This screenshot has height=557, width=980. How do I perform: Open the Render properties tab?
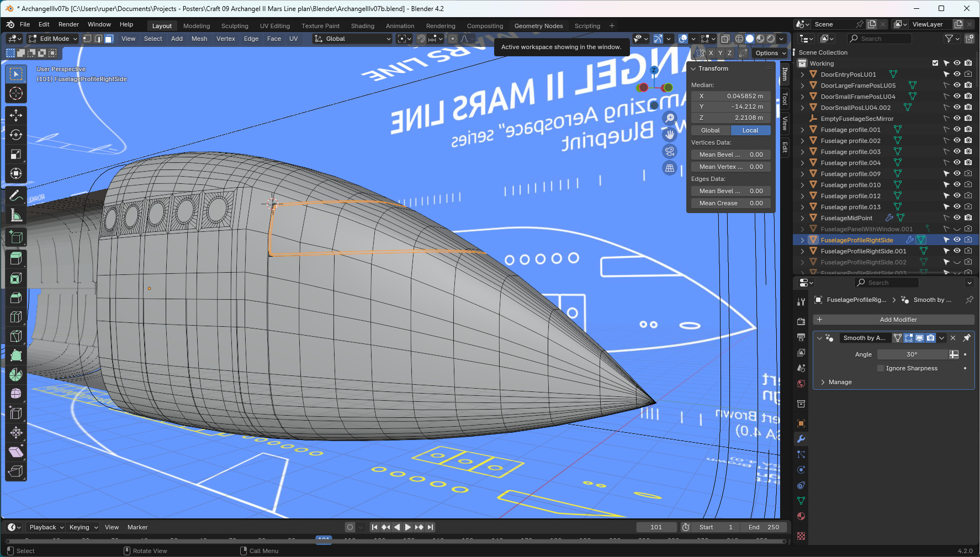point(801,321)
